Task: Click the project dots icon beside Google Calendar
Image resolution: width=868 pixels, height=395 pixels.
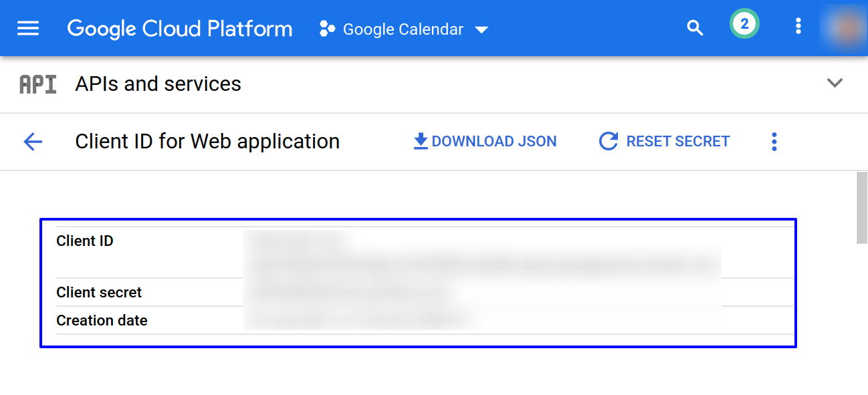Action: 327,29
